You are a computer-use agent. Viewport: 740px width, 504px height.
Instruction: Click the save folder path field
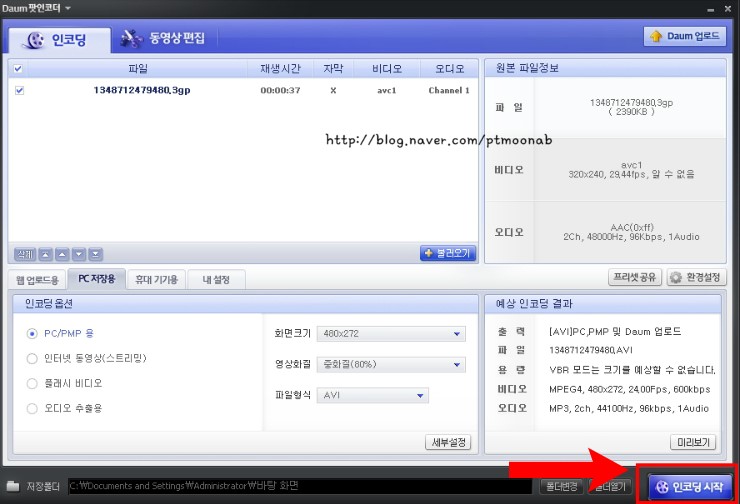pos(300,486)
